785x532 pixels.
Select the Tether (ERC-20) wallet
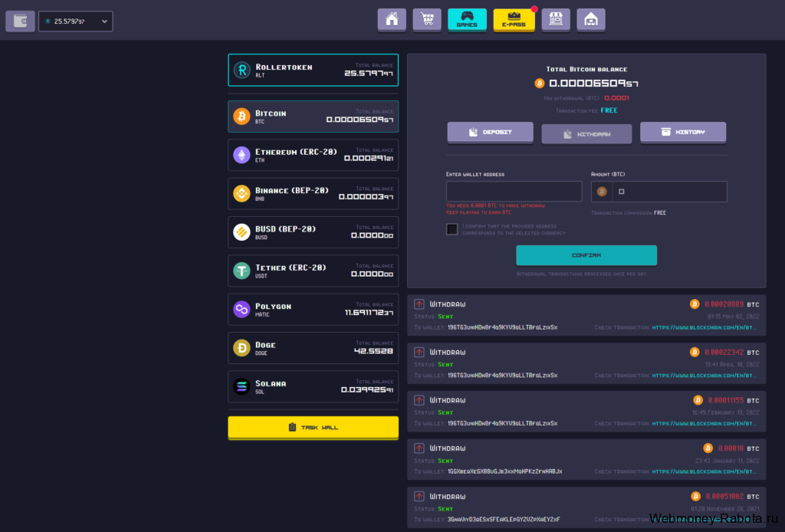pos(314,271)
